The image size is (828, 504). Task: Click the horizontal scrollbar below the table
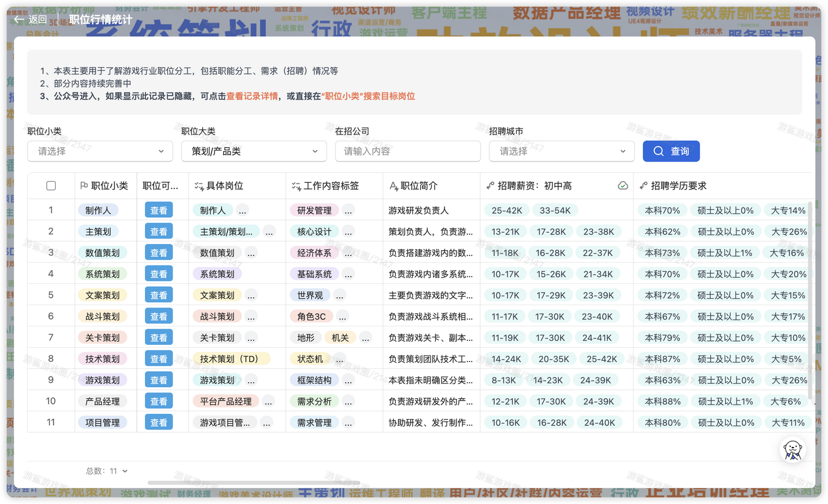pyautogui.click(x=254, y=483)
